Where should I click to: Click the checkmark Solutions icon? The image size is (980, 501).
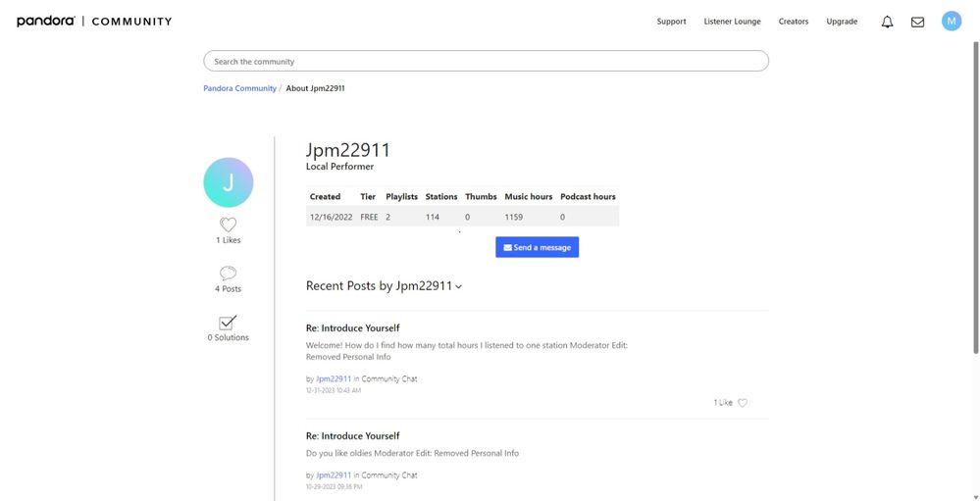point(228,323)
